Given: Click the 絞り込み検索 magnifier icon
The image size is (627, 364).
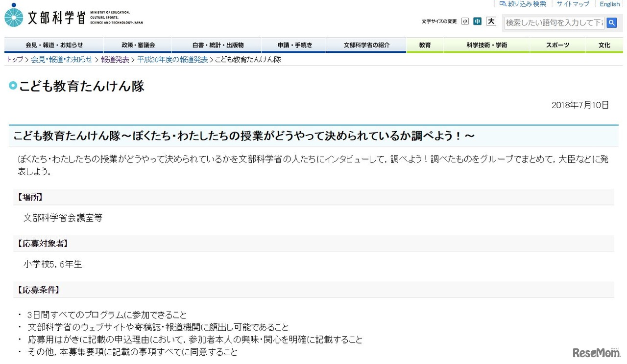Looking at the screenshot, I should click(503, 4).
